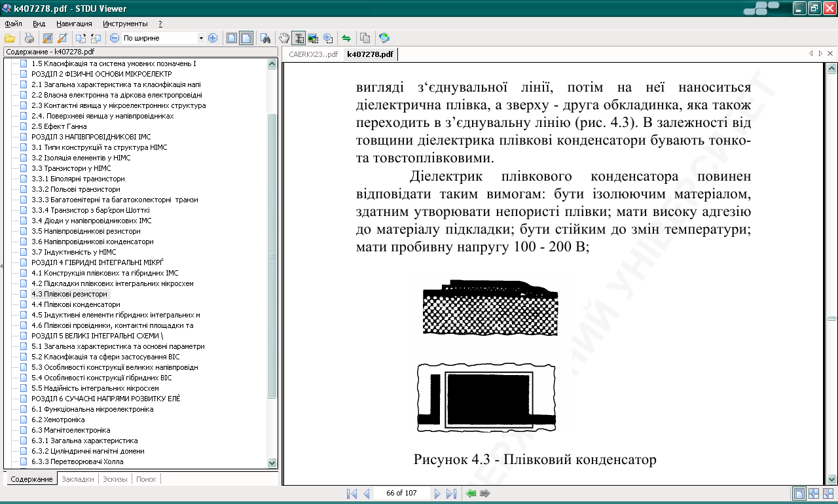Open the Вид menu
Screen dimensions: 838x504
[39, 24]
